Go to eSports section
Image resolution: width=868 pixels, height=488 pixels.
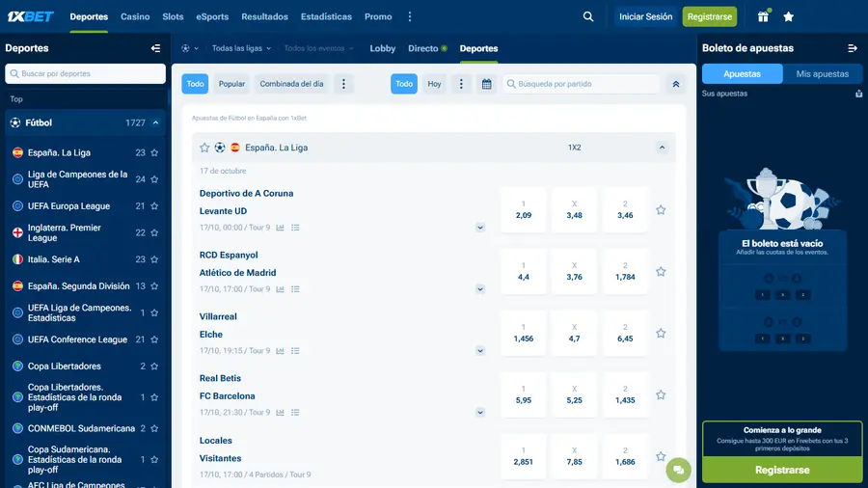[x=212, y=16]
